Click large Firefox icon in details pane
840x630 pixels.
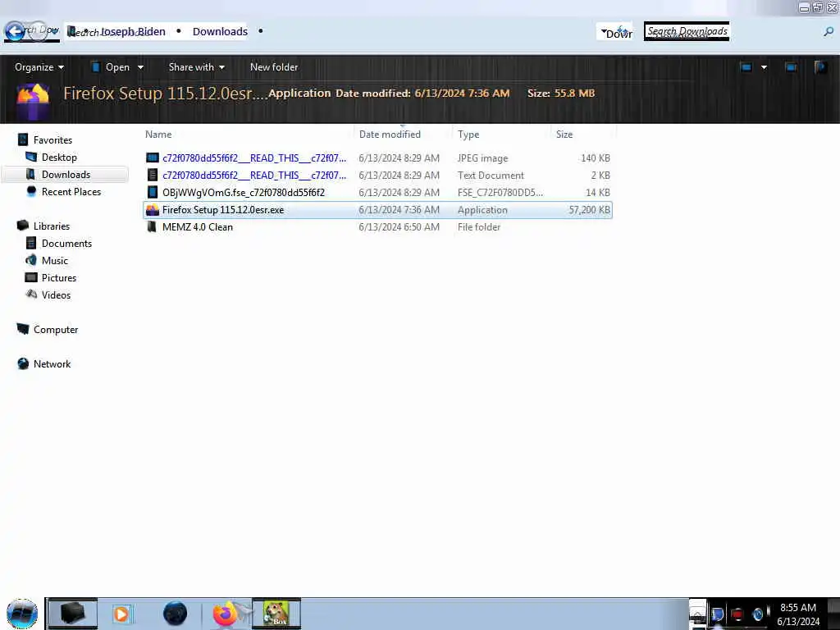[33, 99]
